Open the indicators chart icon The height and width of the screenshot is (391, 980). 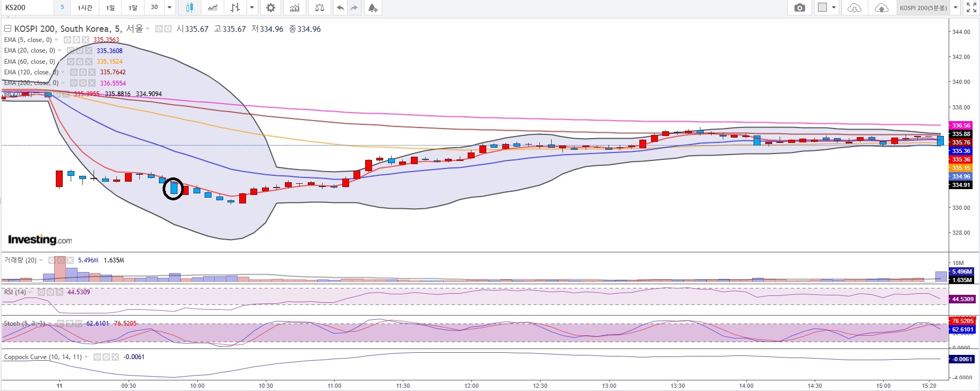click(x=295, y=7)
